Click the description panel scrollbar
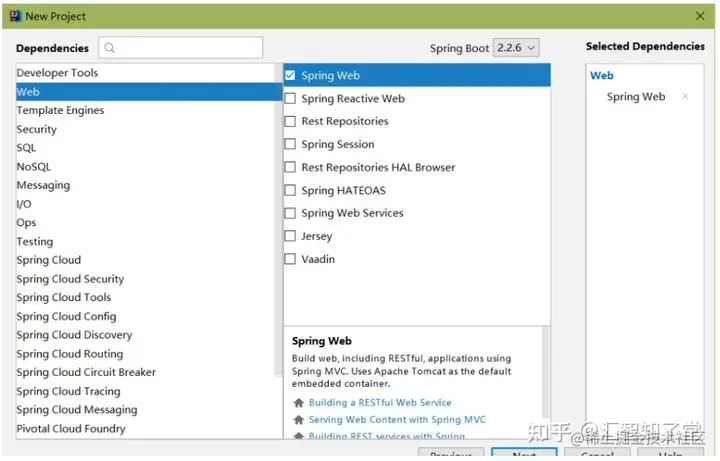Viewport: 720px width, 461px height. click(546, 372)
